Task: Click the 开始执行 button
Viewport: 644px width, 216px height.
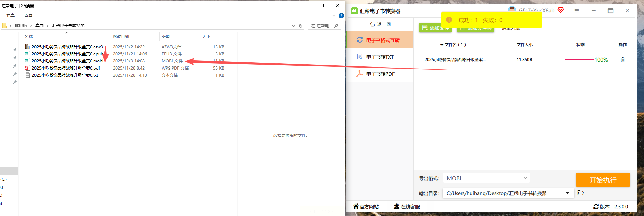Action: tap(603, 180)
